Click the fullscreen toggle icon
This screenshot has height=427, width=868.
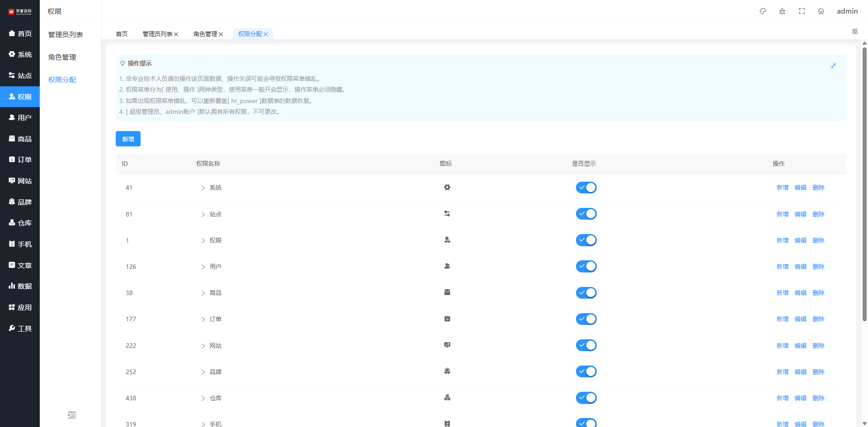[802, 11]
